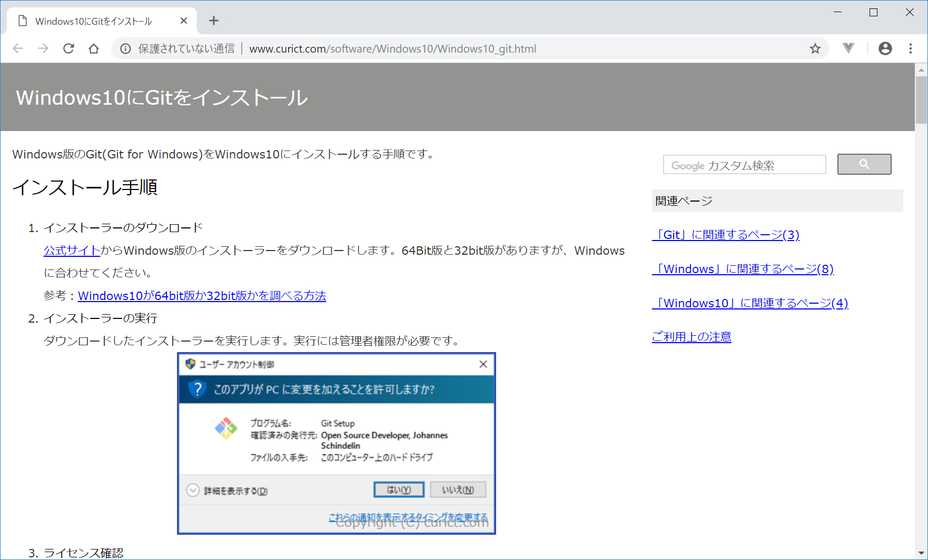
Task: Click the site information icon in address bar
Action: point(125,48)
